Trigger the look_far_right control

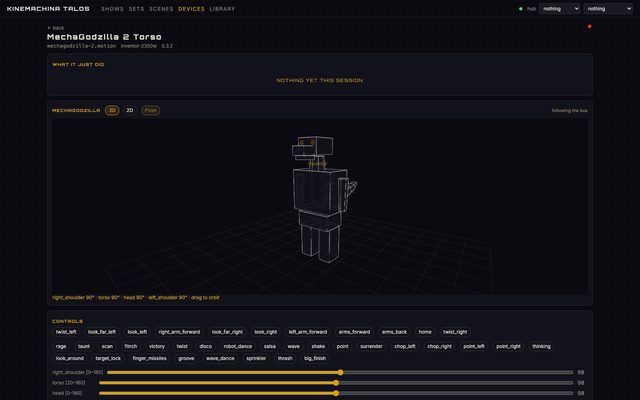227,332
